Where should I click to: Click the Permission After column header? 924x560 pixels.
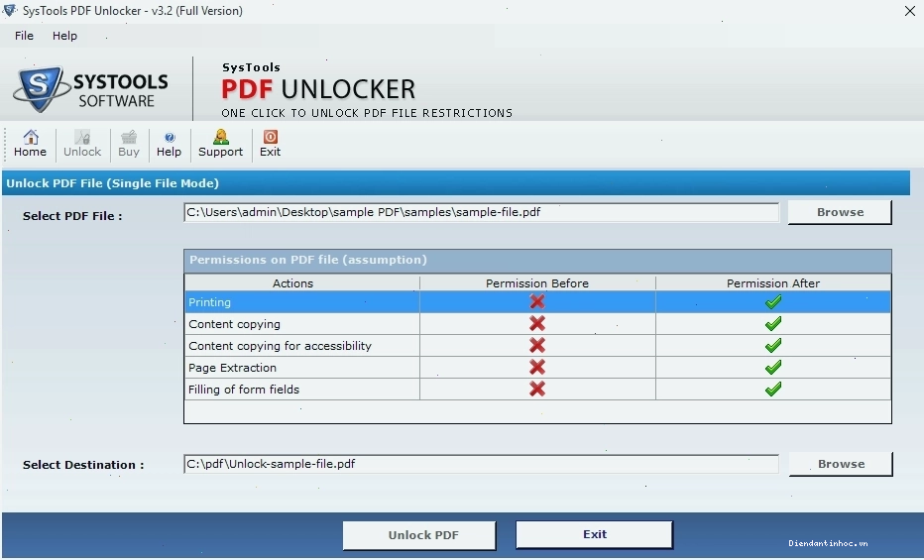773,283
